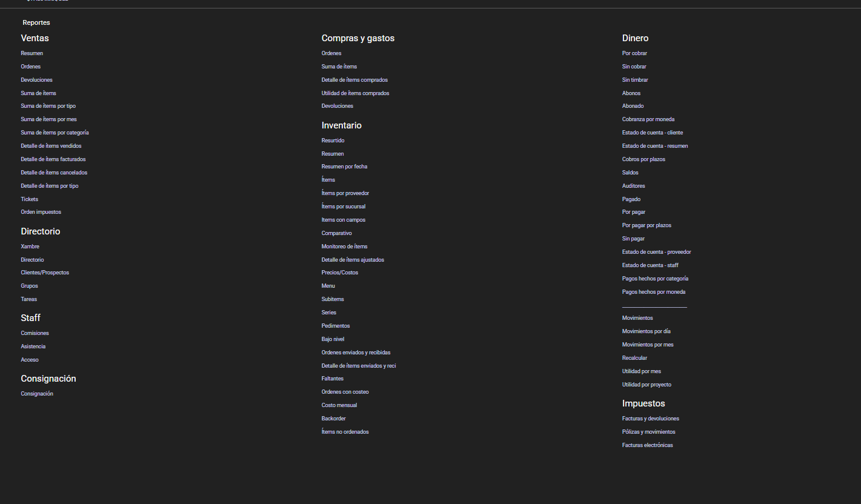Open the Pedimentos report
This screenshot has height=504, width=861.
point(336,326)
